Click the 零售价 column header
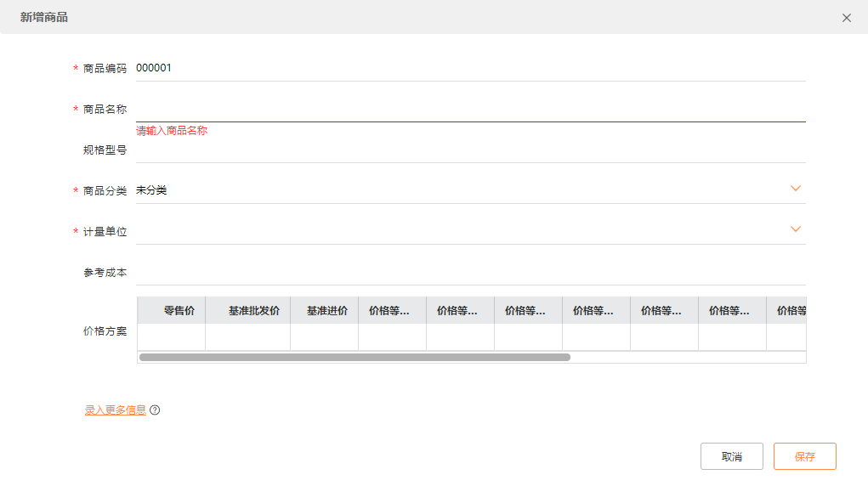Image resolution: width=868 pixels, height=486 pixels. [x=179, y=311]
